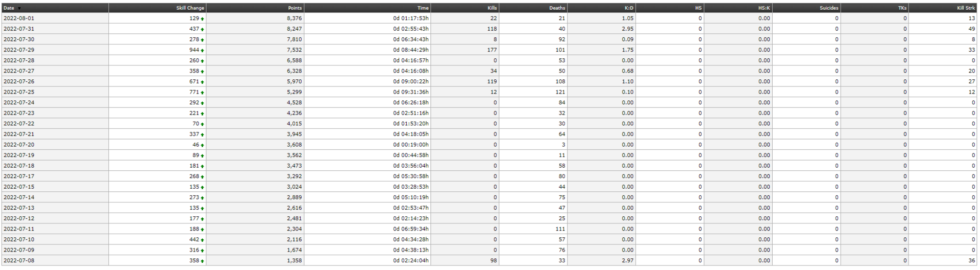Click green arrow in 2022-07-10 row
Screen dimensions: 980x270
[202, 240]
